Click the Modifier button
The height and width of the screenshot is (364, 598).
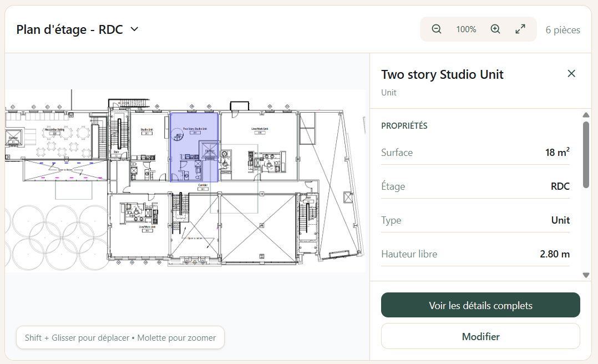(480, 336)
